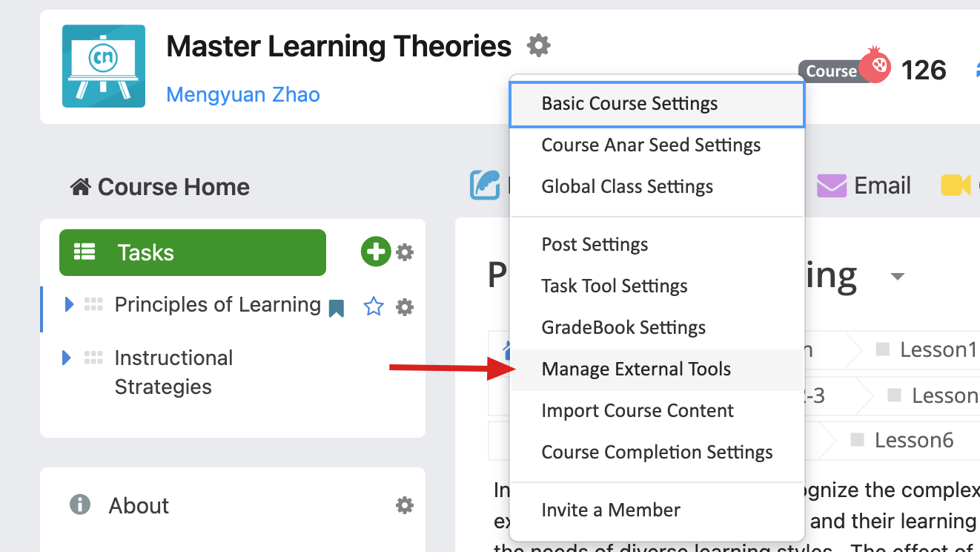The height and width of the screenshot is (552, 980).
Task: Open Mengyuan Zhao's profile link
Action: 243,95
